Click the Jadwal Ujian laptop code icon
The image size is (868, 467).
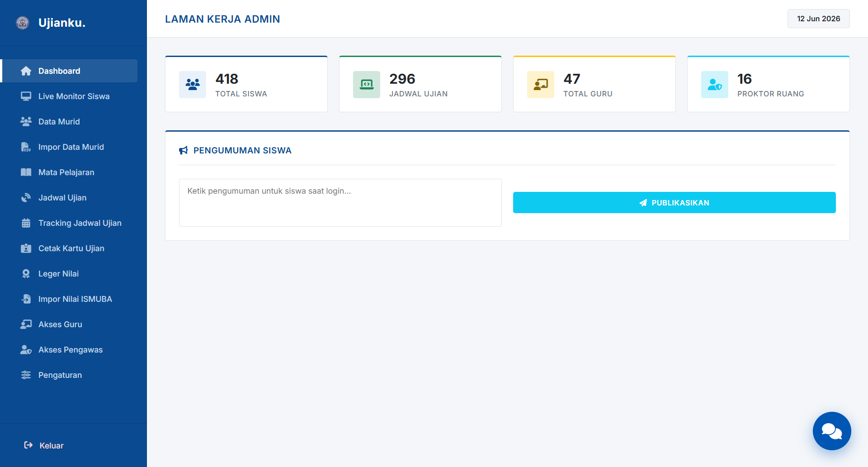[x=367, y=85]
